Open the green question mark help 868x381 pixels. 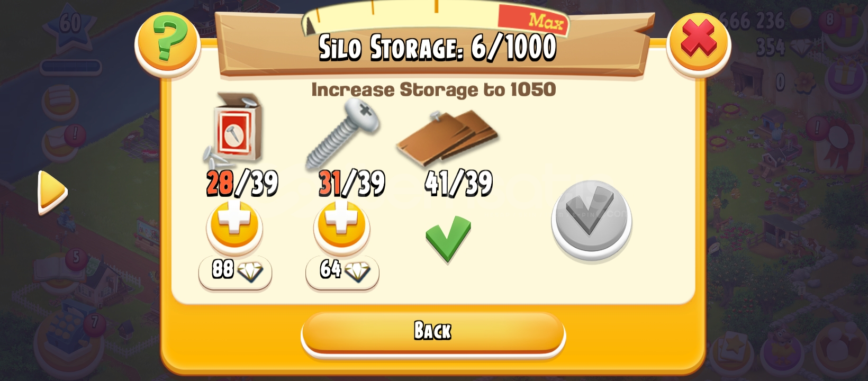(x=168, y=43)
